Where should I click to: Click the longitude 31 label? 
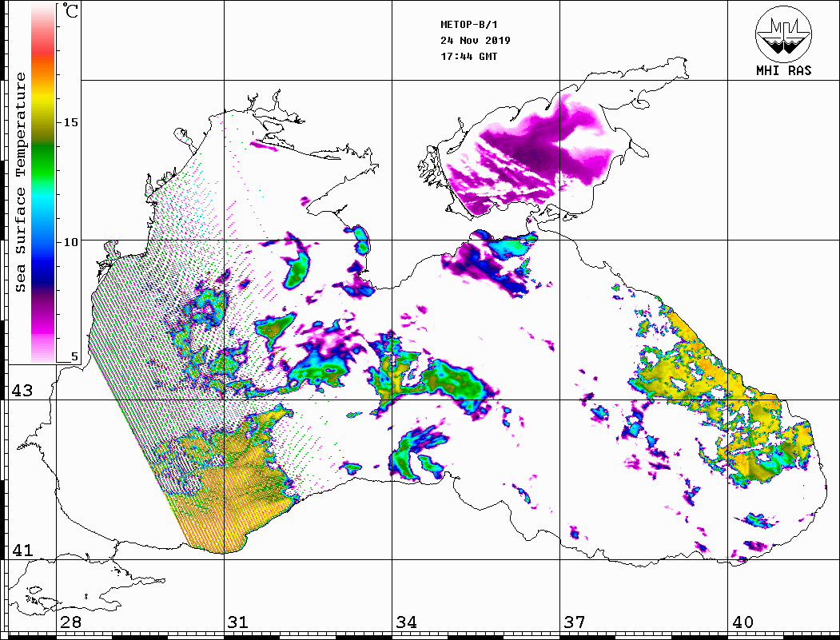tap(238, 622)
